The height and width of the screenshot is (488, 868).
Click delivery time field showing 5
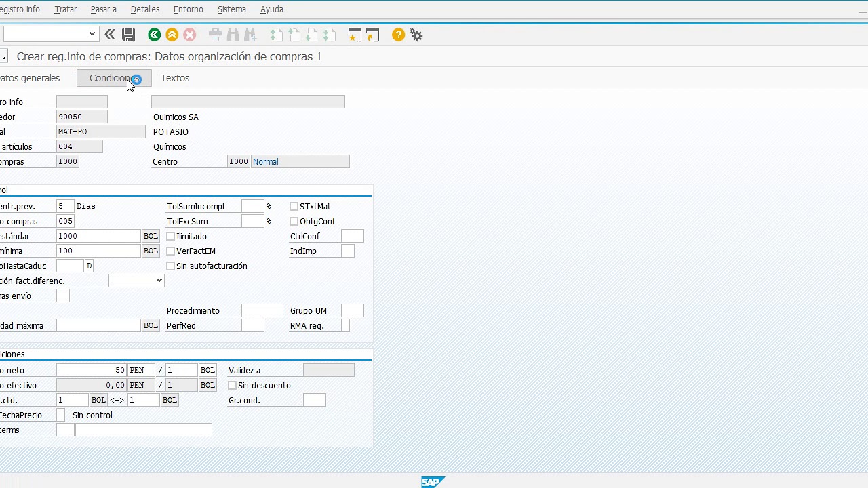(65, 206)
